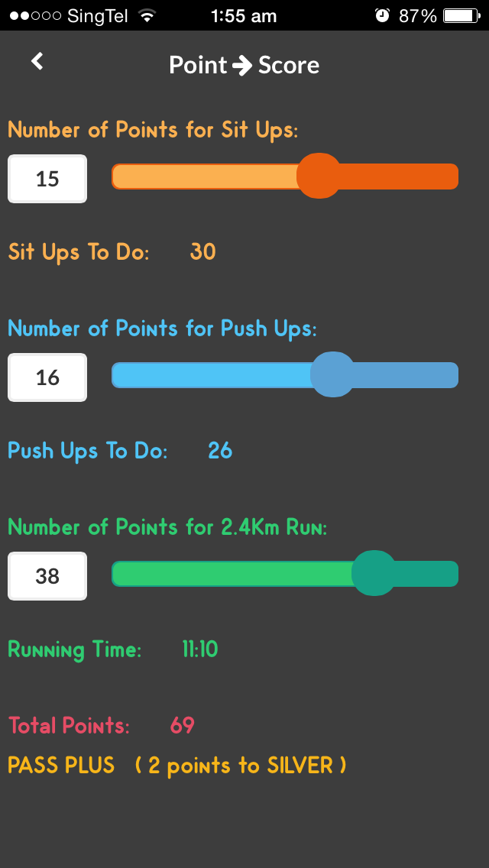The image size is (489, 868).
Task: Click the Push Ups slider thumb
Action: (333, 374)
